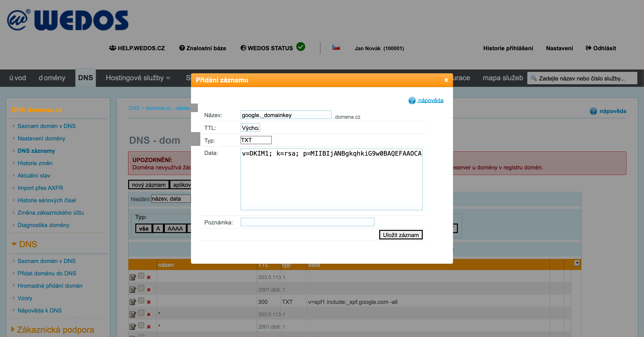Image resolution: width=644 pixels, height=337 pixels.
Task: Click edit icon for SPF TXT record
Action: point(133,302)
